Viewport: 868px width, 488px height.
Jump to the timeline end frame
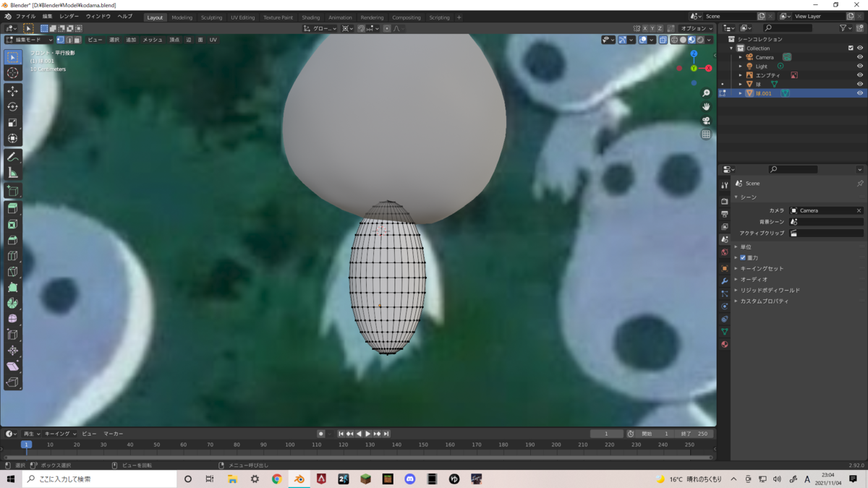coord(386,434)
